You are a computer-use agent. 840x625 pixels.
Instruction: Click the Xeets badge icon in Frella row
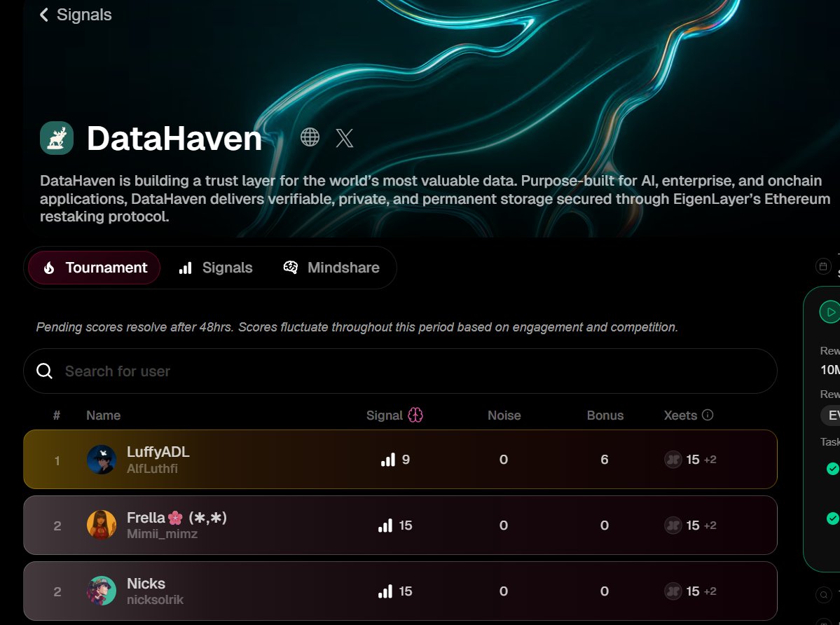click(673, 526)
